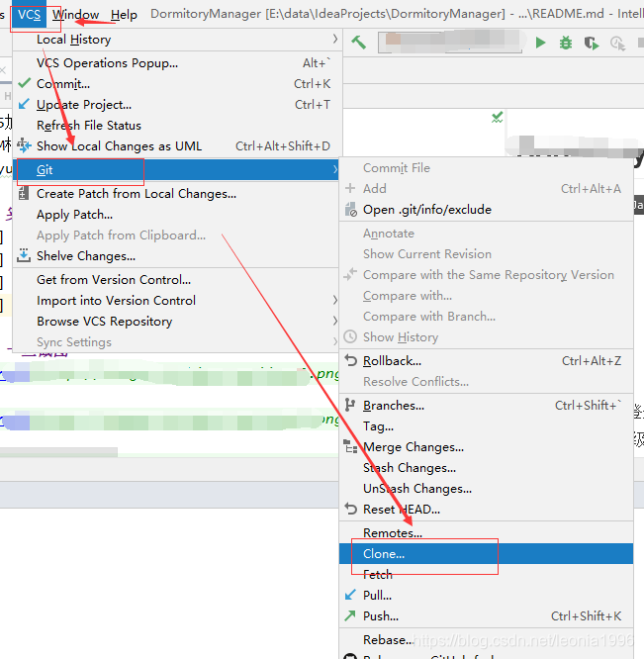Image resolution: width=644 pixels, height=659 pixels.
Task: Expand Browse VCS Repository submenu
Action: tap(176, 322)
